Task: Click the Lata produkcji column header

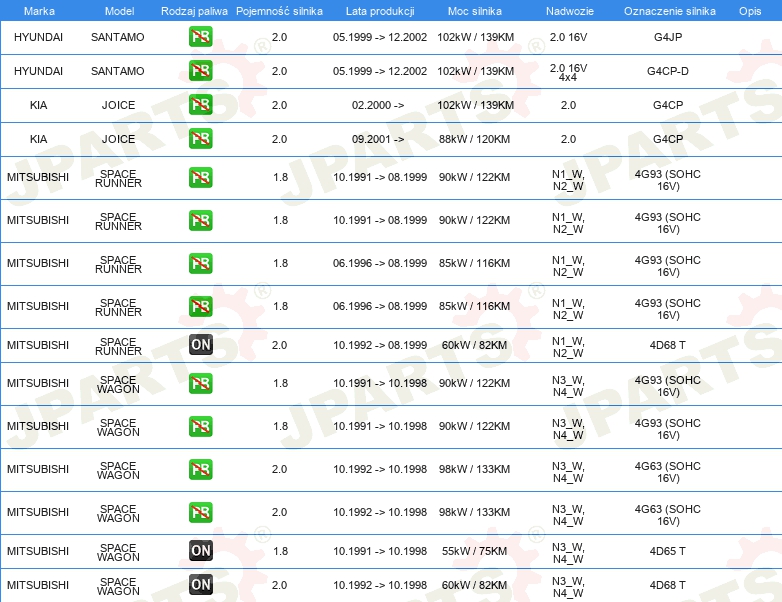Action: point(380,11)
